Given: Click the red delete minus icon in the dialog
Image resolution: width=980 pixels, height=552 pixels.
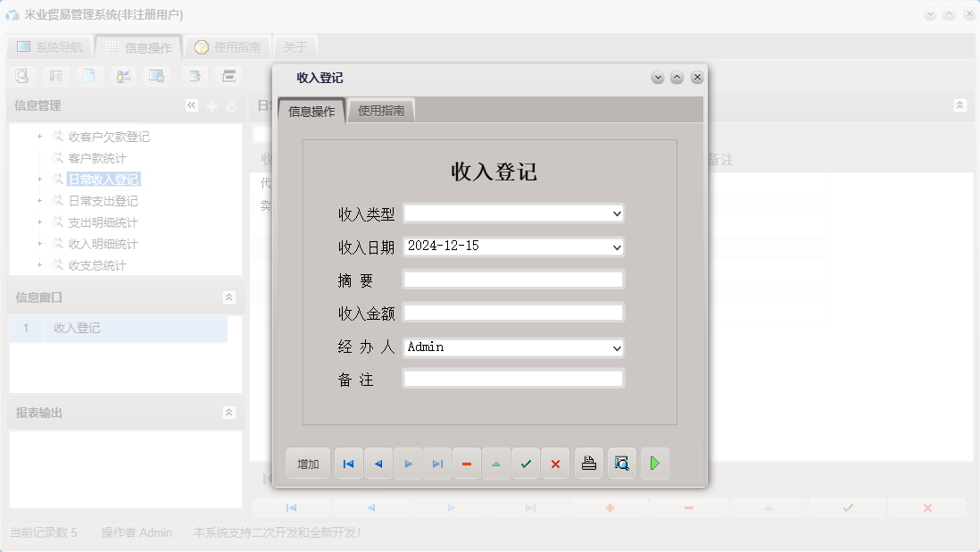Looking at the screenshot, I should 467,463.
